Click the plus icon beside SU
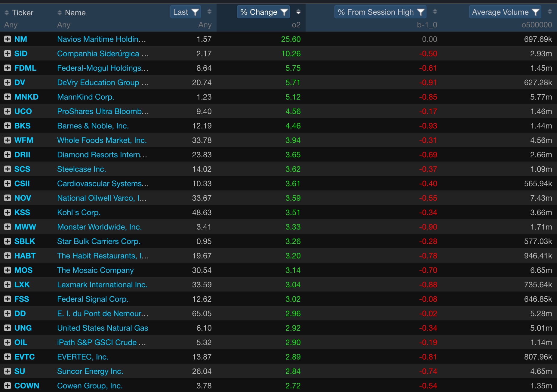The image size is (557, 392). (8, 371)
